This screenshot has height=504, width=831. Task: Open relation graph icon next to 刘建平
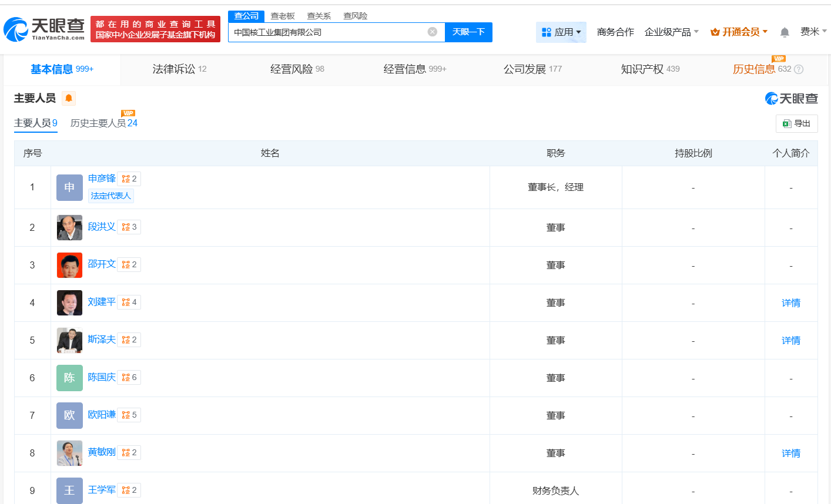point(126,303)
